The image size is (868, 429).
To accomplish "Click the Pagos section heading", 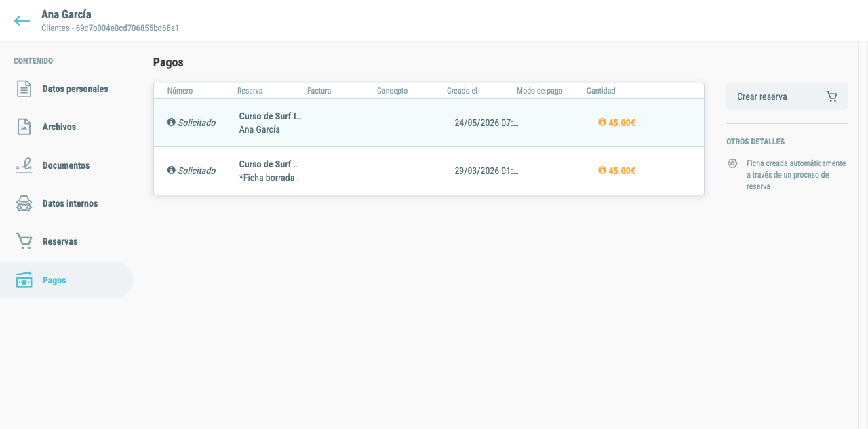I will point(168,62).
